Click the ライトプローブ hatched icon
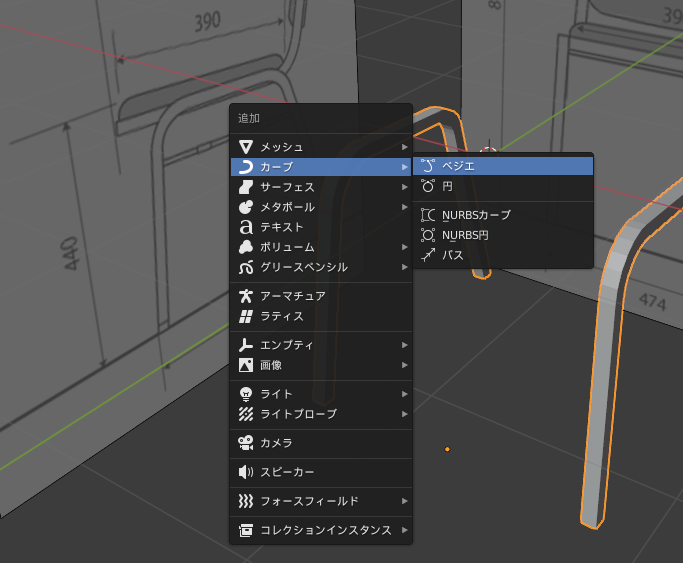The height and width of the screenshot is (563, 683). click(x=246, y=414)
